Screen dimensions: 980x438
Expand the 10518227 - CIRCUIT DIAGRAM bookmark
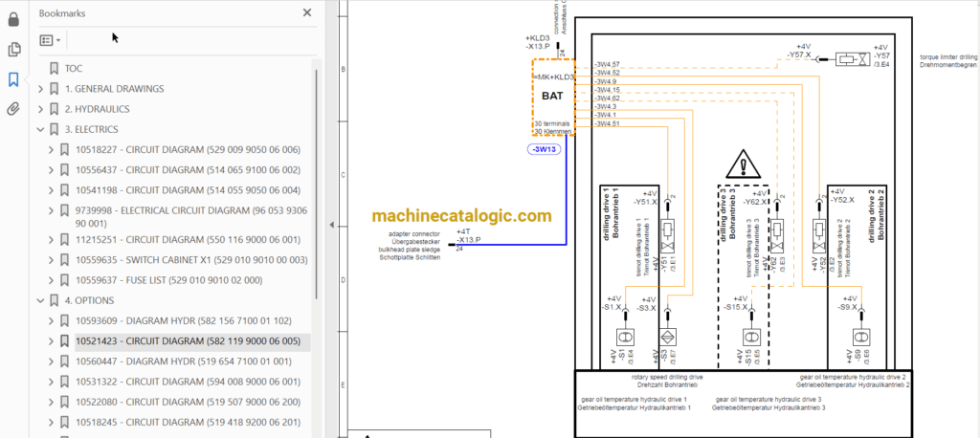[x=52, y=150]
